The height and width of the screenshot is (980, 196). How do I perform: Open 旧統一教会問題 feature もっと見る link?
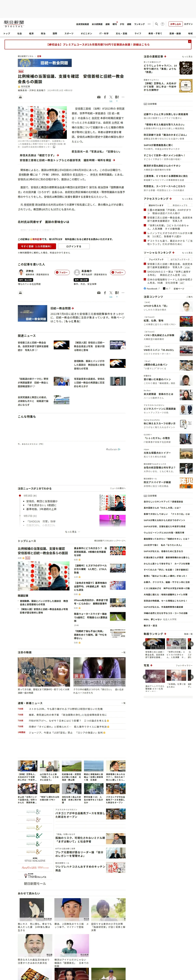(x=72, y=321)
